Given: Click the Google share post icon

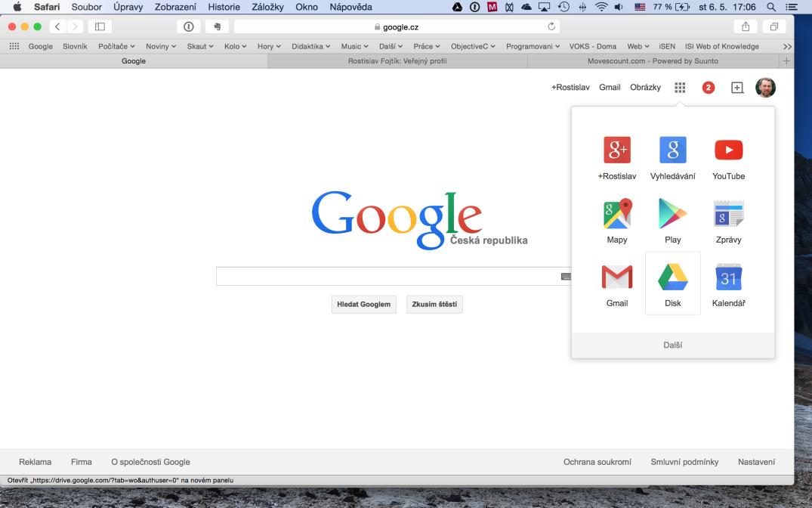Looking at the screenshot, I should tap(737, 88).
